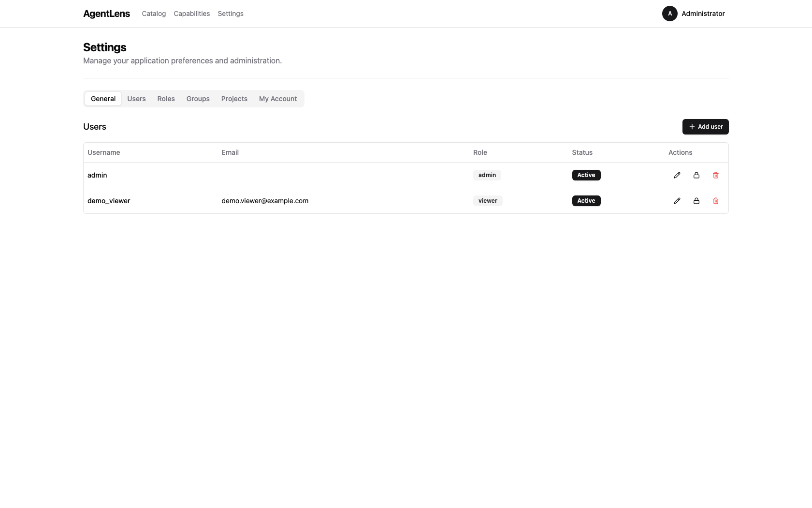Delete the admin user via trash icon

click(716, 175)
